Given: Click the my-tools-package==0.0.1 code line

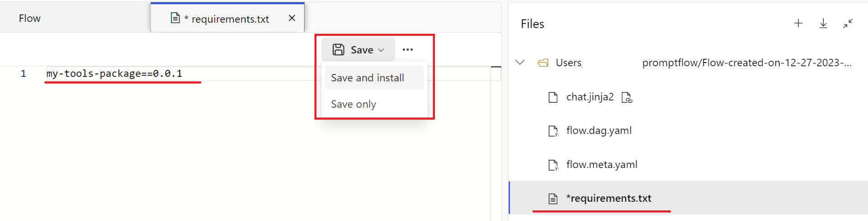Looking at the screenshot, I should pos(114,74).
